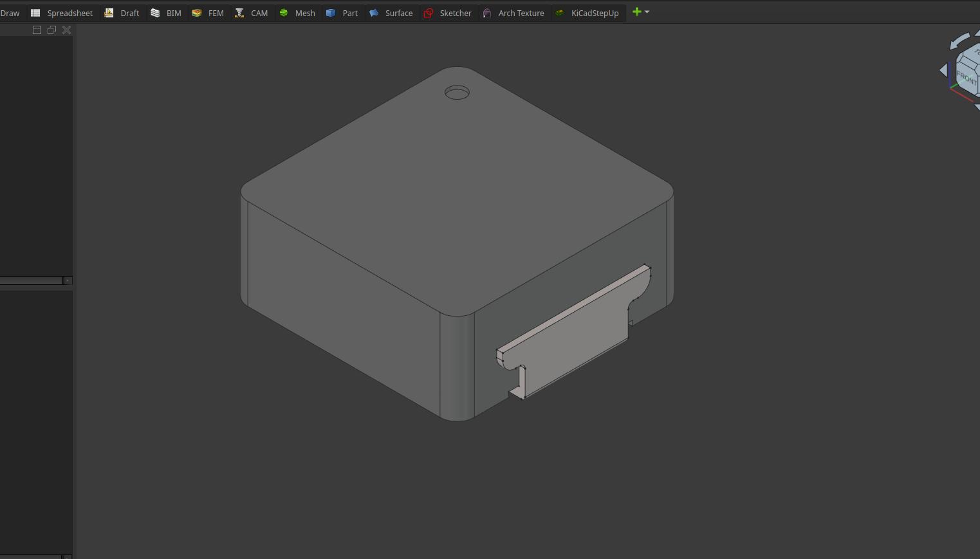Click the navigation cube rotate counter-clockwise arrow
This screenshot has height=559, width=980.
[959, 41]
